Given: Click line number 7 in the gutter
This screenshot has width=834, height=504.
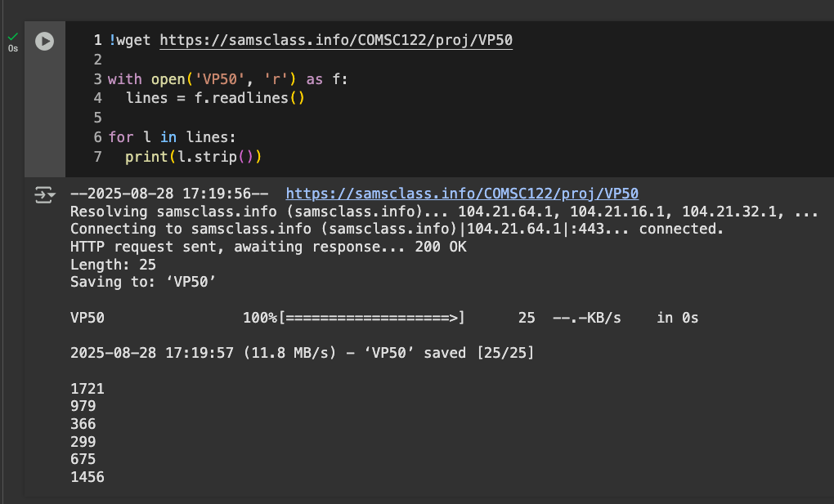Looking at the screenshot, I should (98, 156).
